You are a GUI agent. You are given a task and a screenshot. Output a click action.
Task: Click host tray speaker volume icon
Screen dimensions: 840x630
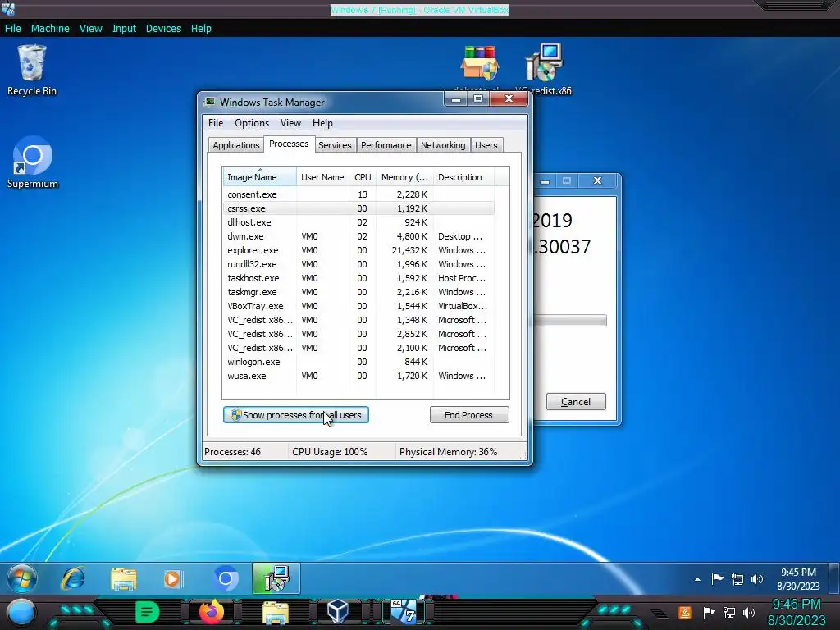coord(749,612)
